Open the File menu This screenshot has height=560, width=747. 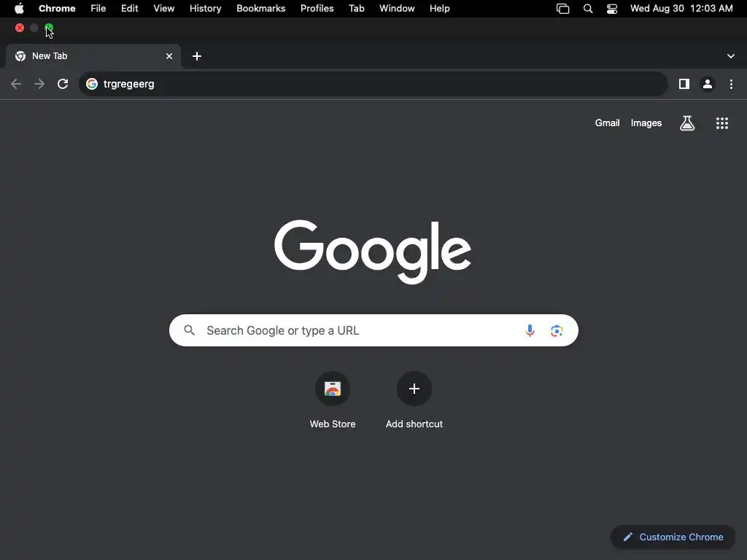[x=98, y=9]
